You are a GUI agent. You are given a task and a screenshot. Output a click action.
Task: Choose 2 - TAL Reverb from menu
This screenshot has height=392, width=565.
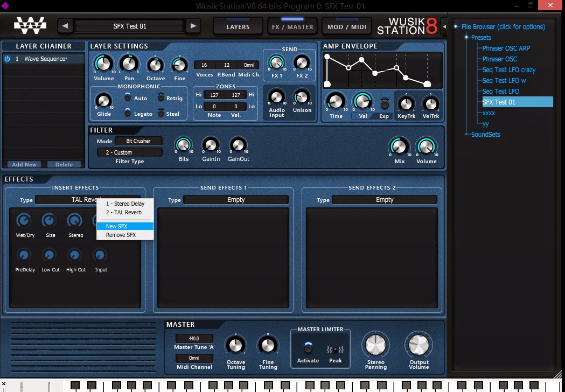(x=125, y=212)
